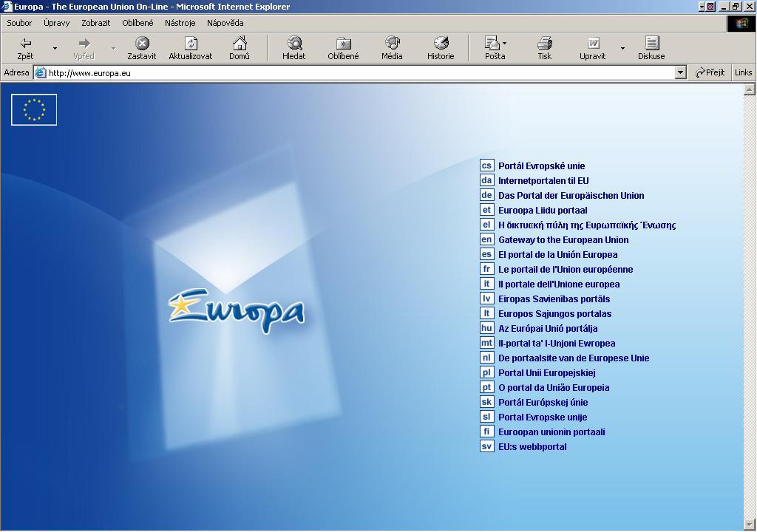Click the page icon in address bar

click(x=41, y=73)
